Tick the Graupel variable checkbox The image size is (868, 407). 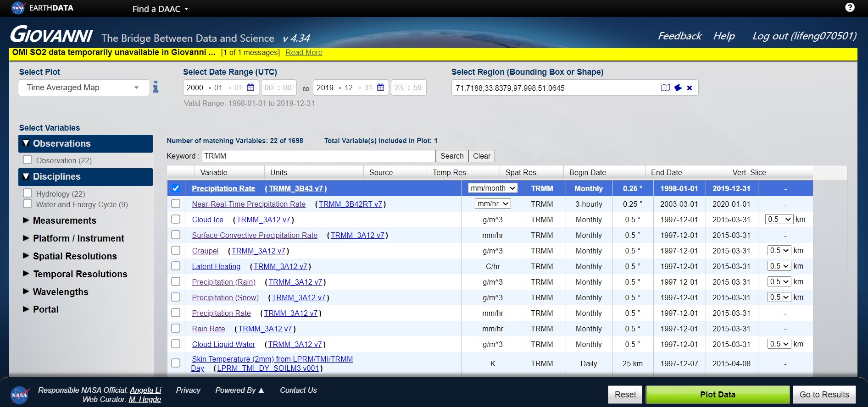(x=176, y=250)
